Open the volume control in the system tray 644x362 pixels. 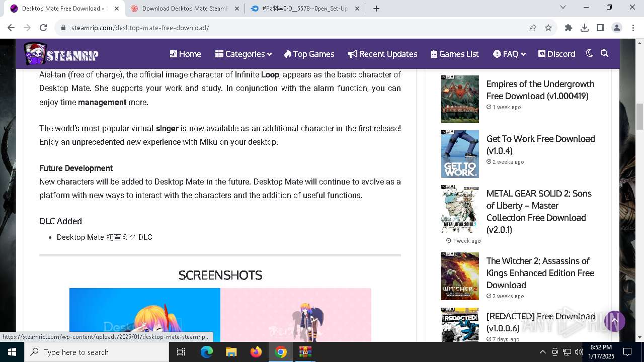click(x=579, y=352)
